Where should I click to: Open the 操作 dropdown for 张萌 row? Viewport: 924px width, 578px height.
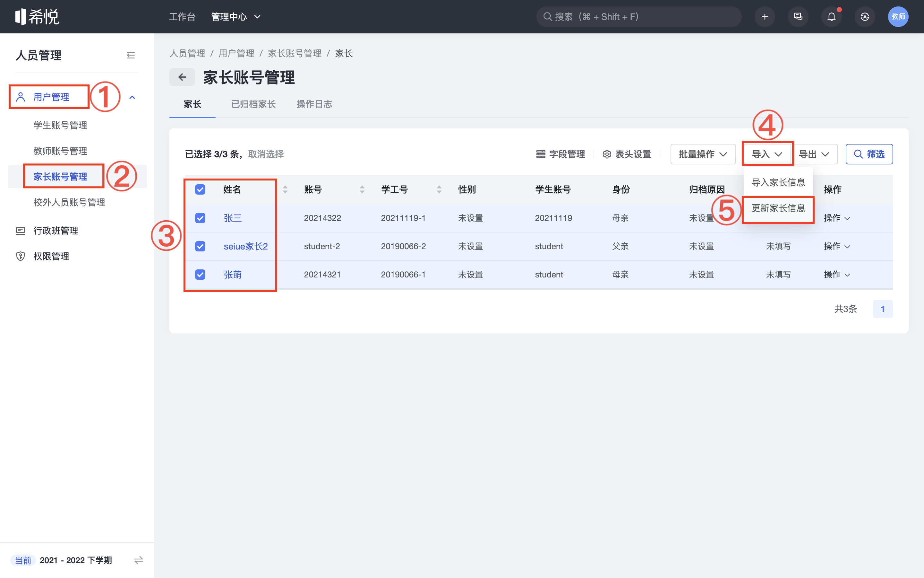pyautogui.click(x=837, y=275)
